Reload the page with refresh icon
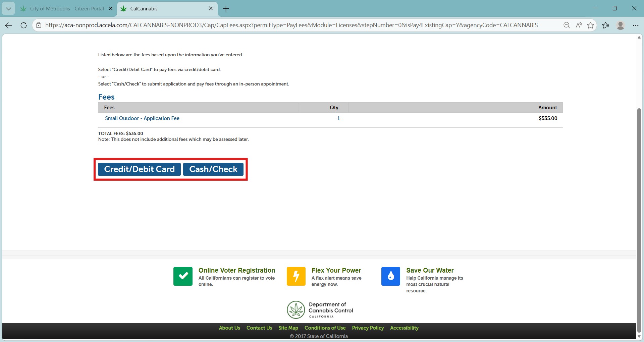 pyautogui.click(x=23, y=25)
